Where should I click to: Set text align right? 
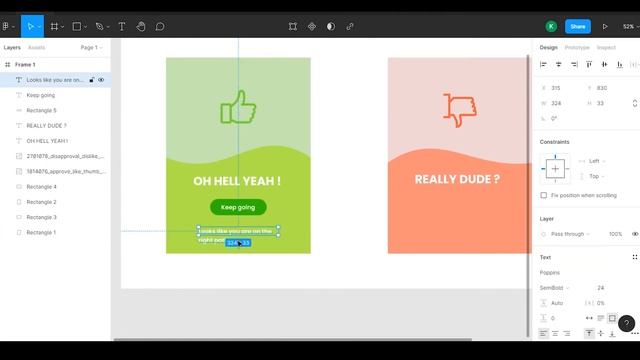pos(567,333)
